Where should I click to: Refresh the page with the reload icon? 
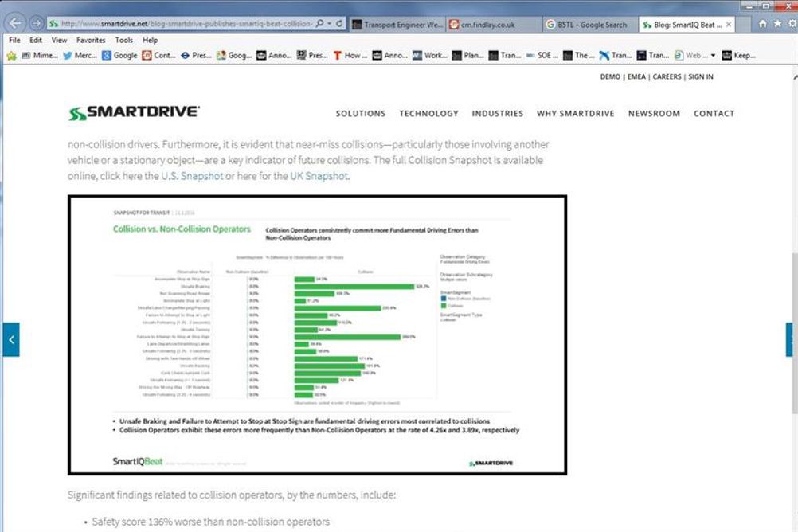pos(339,23)
